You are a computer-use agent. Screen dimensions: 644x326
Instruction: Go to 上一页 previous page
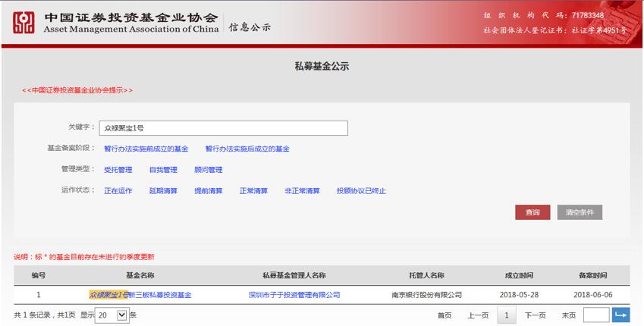478,315
